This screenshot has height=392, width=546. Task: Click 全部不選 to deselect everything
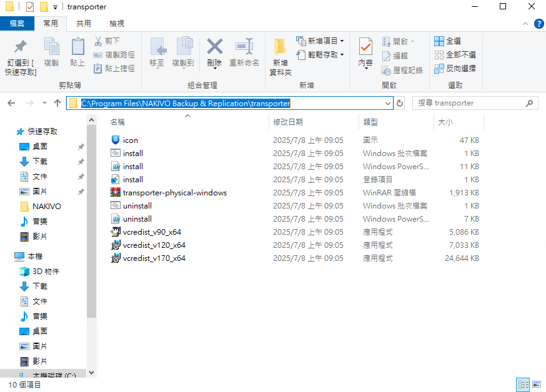pyautogui.click(x=455, y=54)
